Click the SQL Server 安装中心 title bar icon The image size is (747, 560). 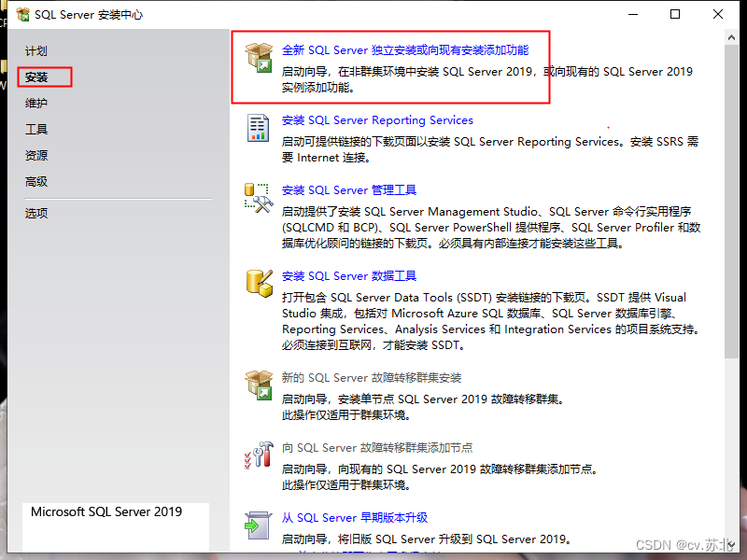coord(22,15)
